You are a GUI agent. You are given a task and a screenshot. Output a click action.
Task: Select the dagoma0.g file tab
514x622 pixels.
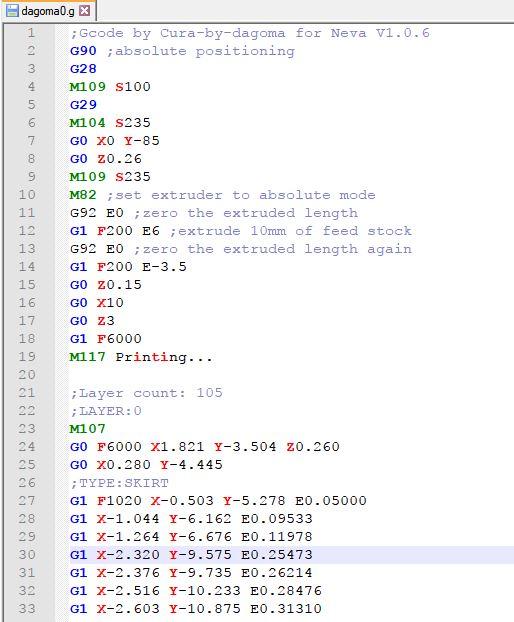pos(48,11)
